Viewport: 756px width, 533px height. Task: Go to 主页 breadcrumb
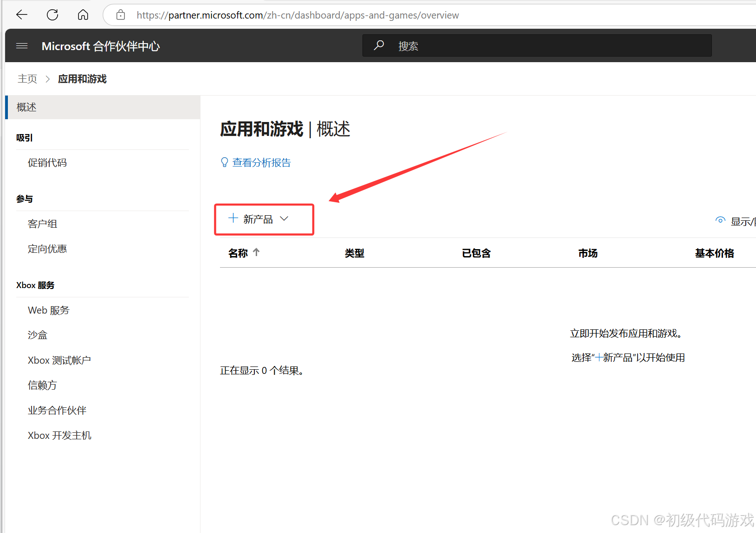(x=27, y=79)
